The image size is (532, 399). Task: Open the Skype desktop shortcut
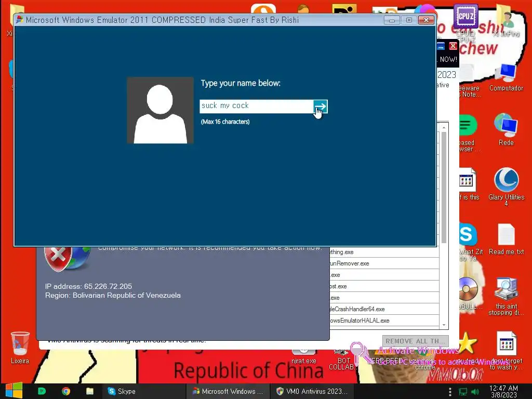coord(468,242)
